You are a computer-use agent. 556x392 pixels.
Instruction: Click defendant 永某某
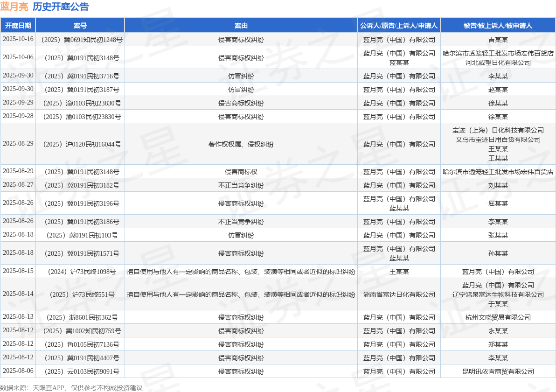tap(498, 331)
